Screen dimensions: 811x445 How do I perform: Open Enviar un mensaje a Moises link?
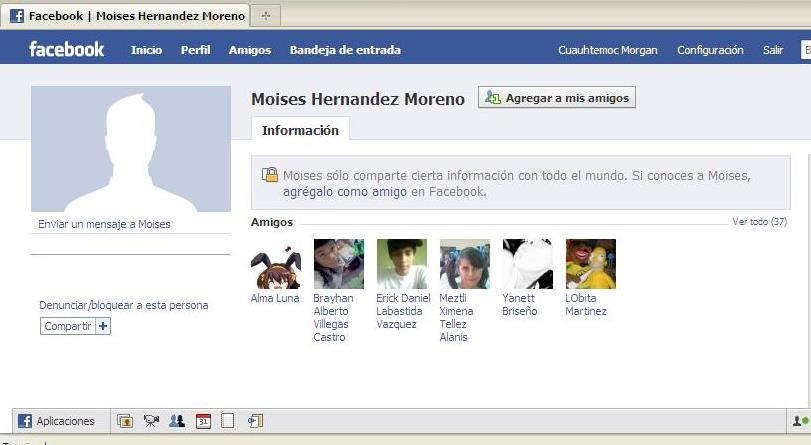point(104,224)
